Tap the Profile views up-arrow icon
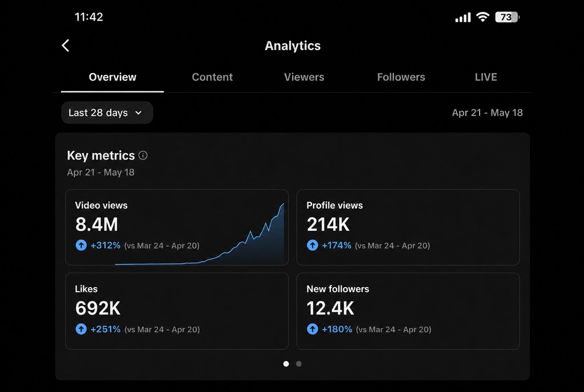This screenshot has width=584, height=392. tap(313, 246)
